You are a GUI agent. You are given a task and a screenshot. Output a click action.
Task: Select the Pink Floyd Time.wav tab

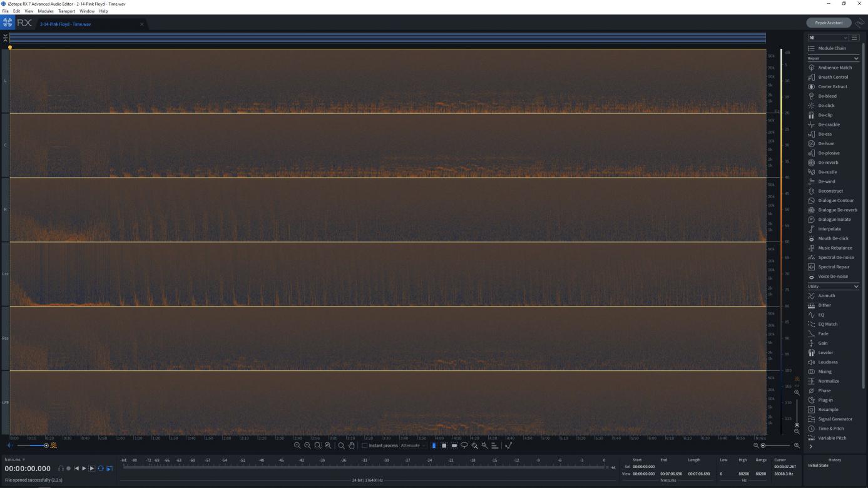66,24
